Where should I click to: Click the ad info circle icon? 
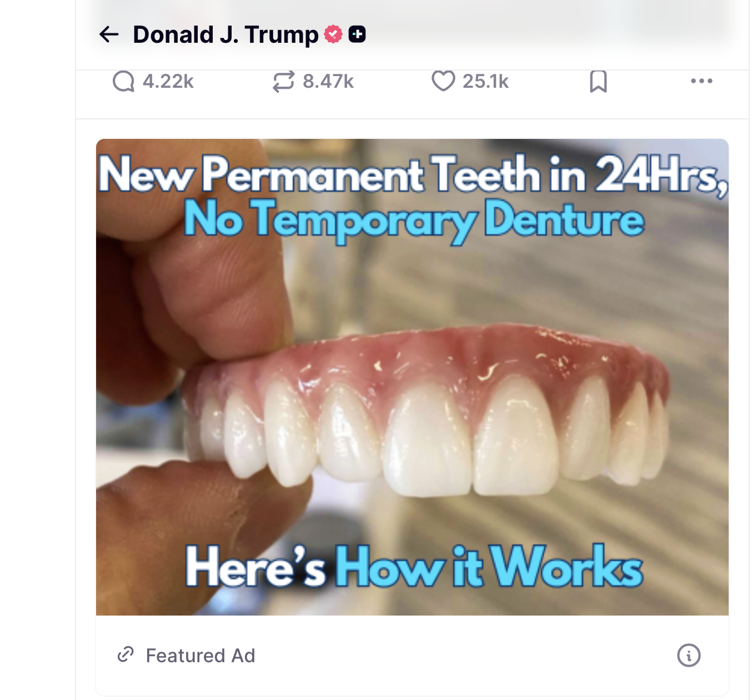click(689, 656)
